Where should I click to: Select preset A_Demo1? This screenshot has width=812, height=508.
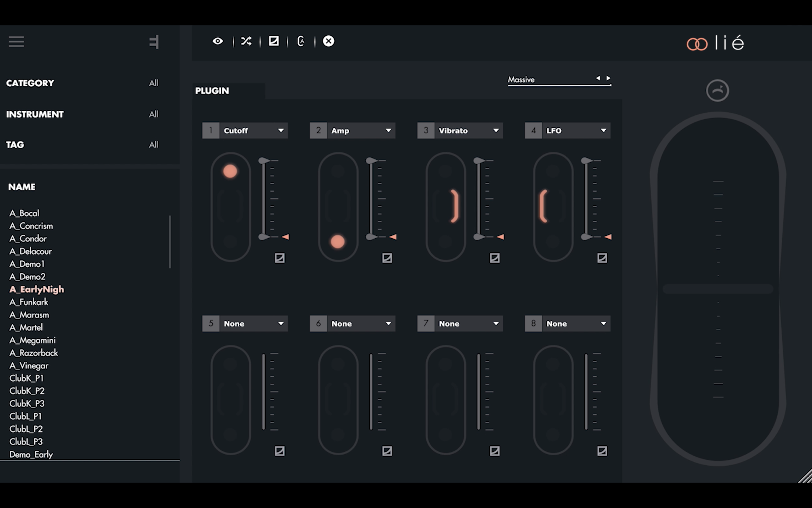point(27,264)
